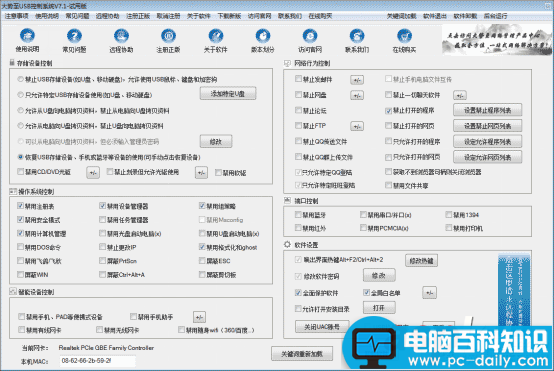The image size is (554, 371).
Task: Open 设置禁止网页列表 button
Action: (x=488, y=126)
